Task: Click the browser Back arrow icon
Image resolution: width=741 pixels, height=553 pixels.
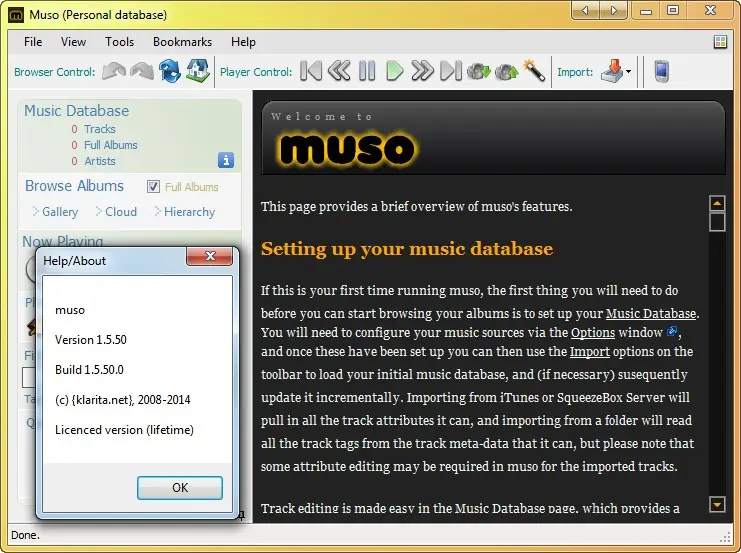Action: 114,72
